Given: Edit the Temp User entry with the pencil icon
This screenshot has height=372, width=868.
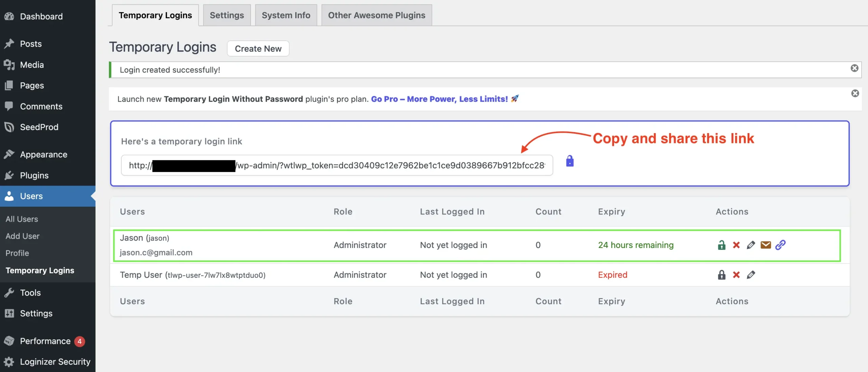Looking at the screenshot, I should point(751,275).
